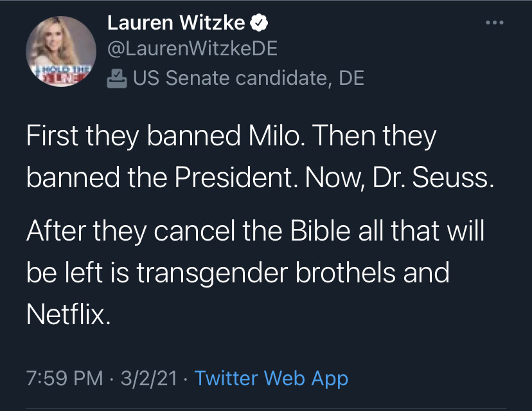Click the 3/2/21 date
The width and height of the screenshot is (532, 411).
tap(147, 378)
